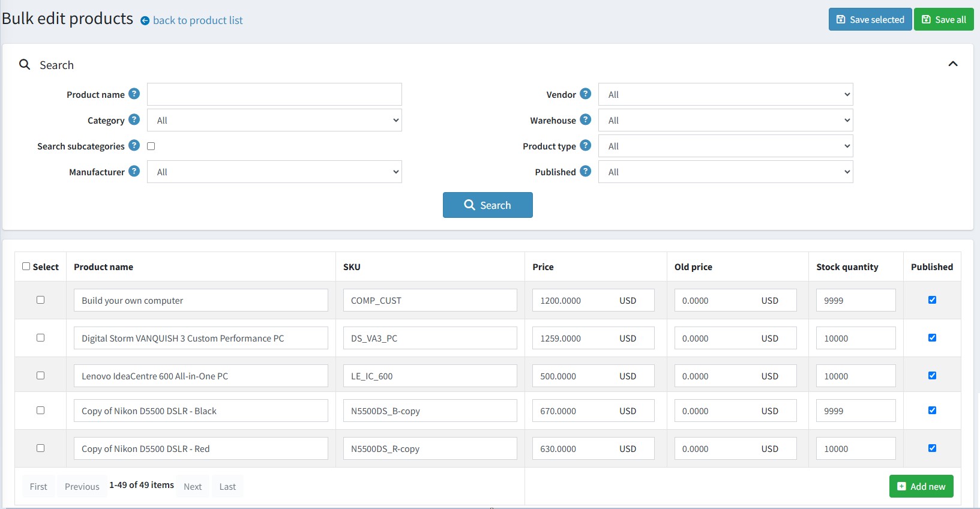Open the Vendor dropdown list
980x509 pixels.
click(x=726, y=94)
